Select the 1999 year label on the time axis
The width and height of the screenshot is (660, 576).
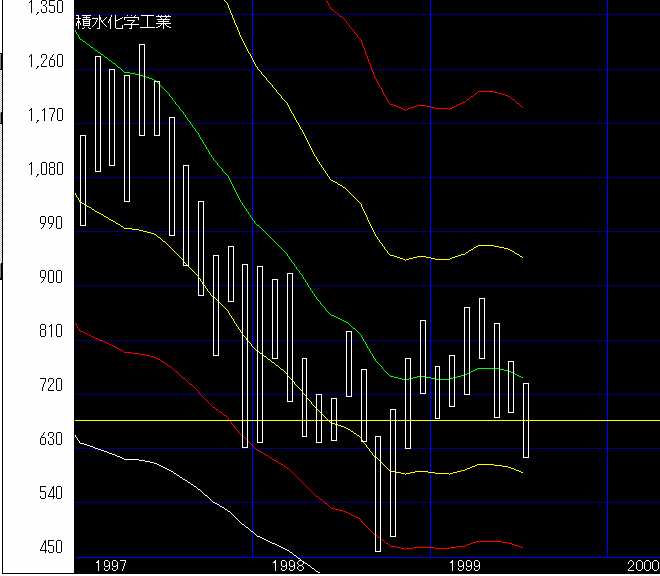tap(465, 565)
